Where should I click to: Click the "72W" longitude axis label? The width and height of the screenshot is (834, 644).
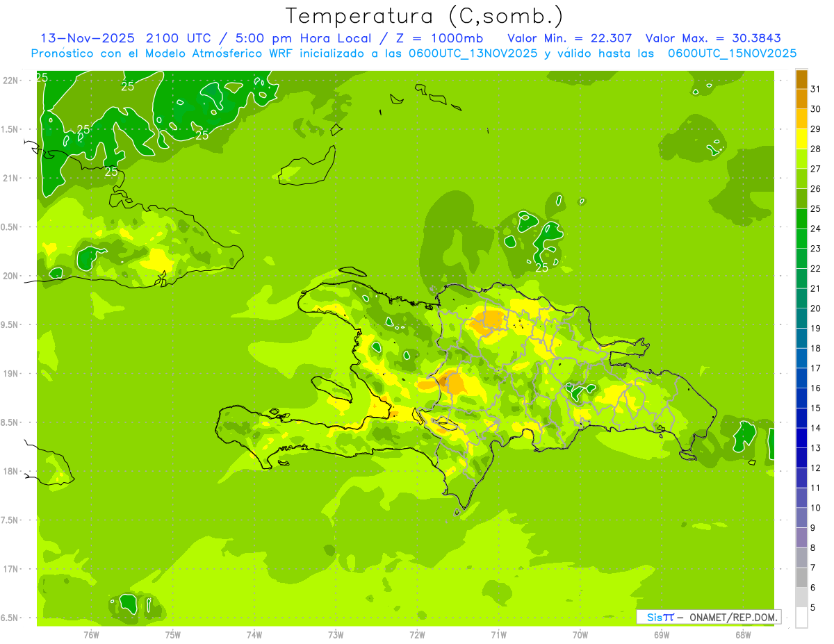tap(417, 635)
